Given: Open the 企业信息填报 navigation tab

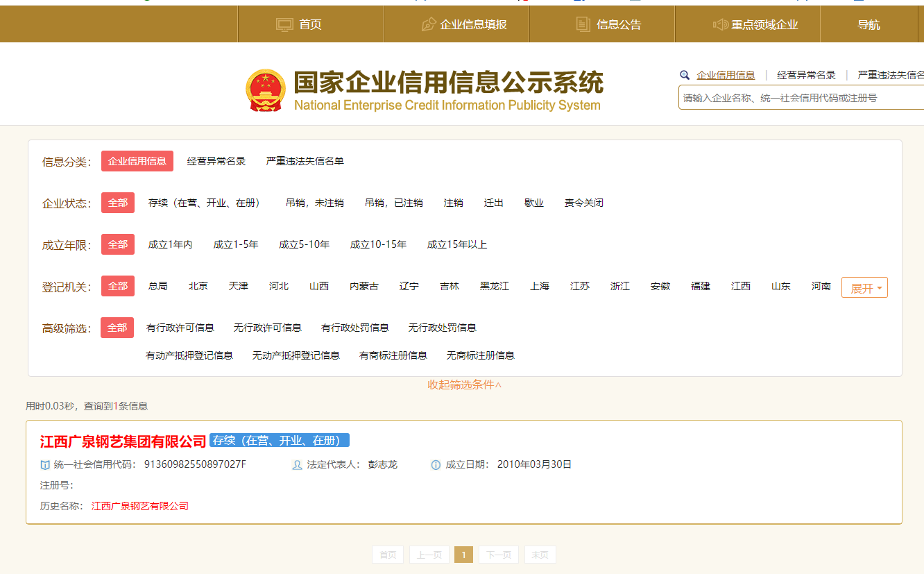Looking at the screenshot, I should 456,24.
